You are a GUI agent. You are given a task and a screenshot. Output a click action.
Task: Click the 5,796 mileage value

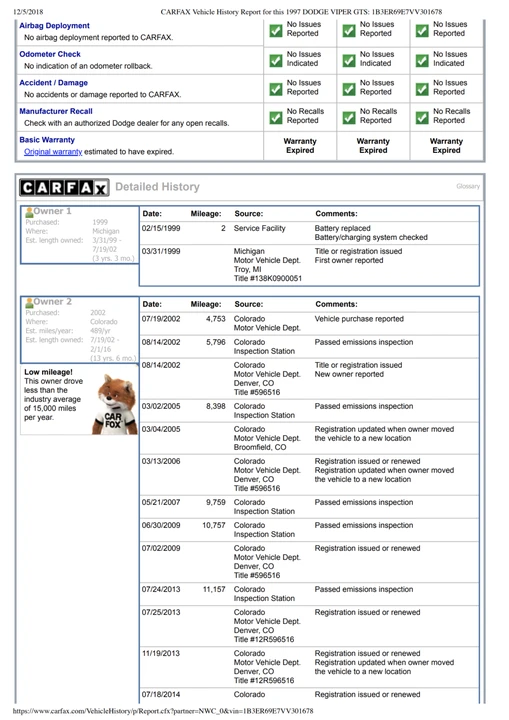point(215,342)
